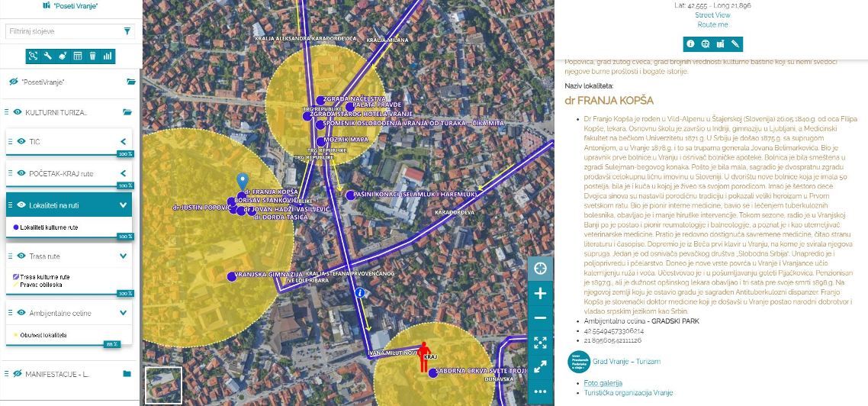This screenshot has width=868, height=406.
Task: Open the KULTURNI TURIZAM folder group
Action: pyautogui.click(x=128, y=112)
